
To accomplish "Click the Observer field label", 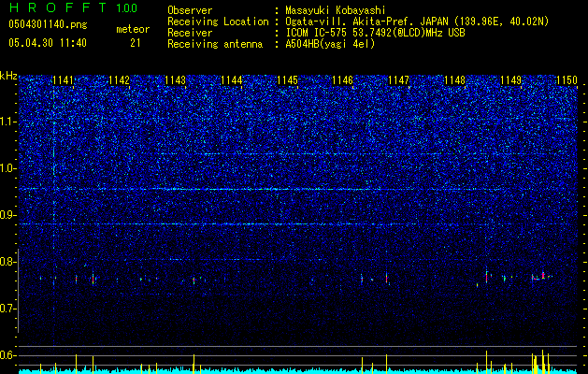I will coord(190,11).
